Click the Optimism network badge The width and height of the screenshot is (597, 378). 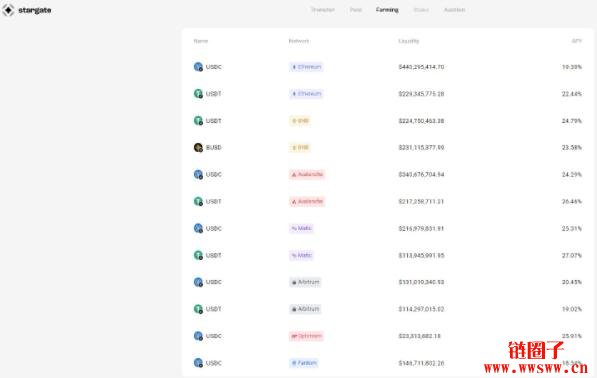(306, 336)
